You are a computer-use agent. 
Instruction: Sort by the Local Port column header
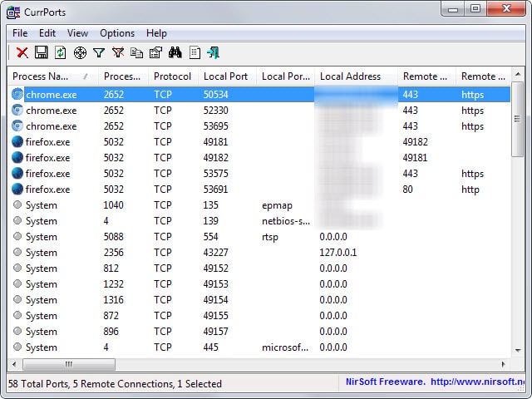coord(226,76)
